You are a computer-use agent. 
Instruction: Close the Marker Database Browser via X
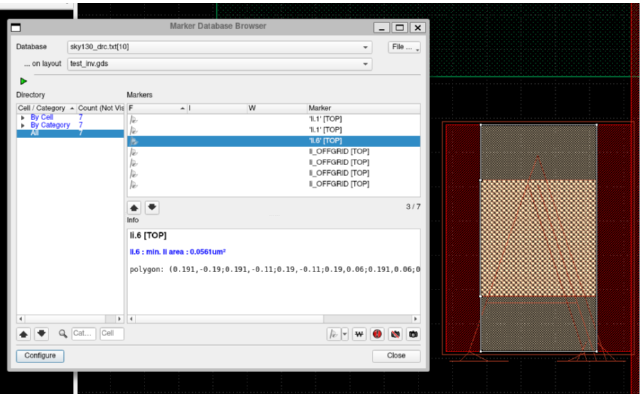coord(418,28)
